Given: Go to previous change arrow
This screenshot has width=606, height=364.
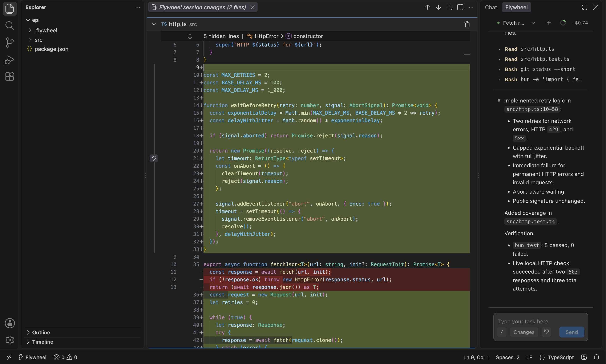Looking at the screenshot, I should 428,7.
